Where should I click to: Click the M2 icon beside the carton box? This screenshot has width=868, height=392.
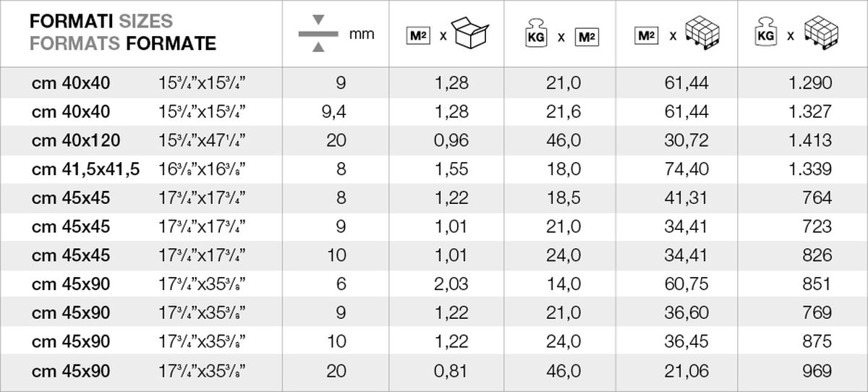[419, 34]
